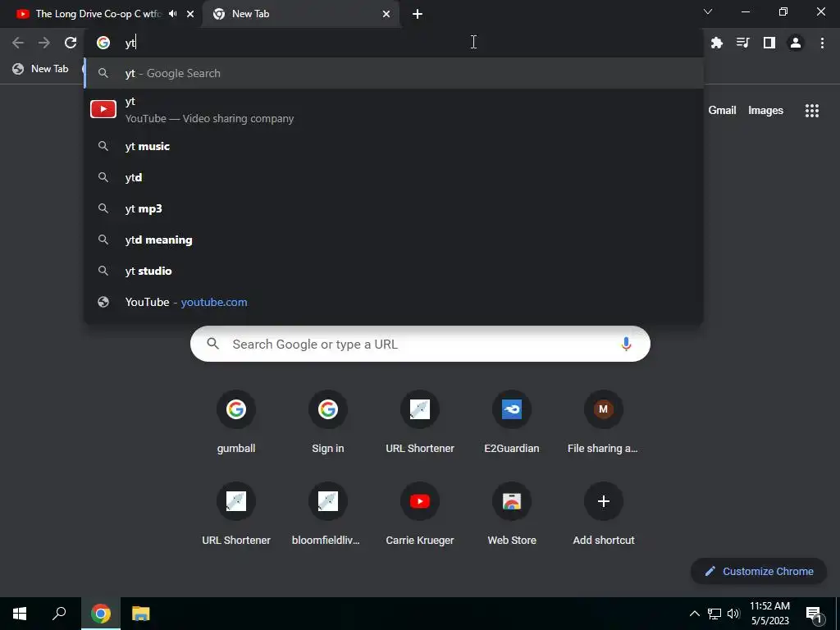The width and height of the screenshot is (840, 630).
Task: Show hidden system tray icons
Action: [x=694, y=614]
